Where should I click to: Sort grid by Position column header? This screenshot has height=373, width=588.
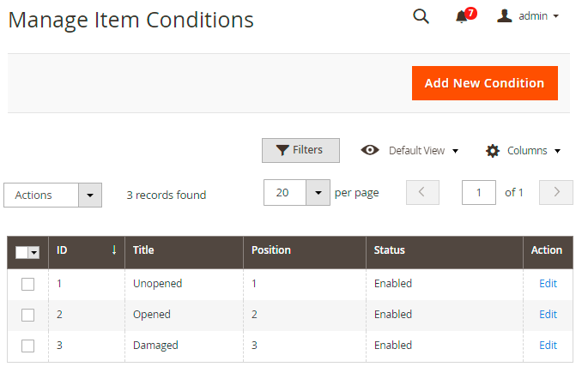pos(271,250)
